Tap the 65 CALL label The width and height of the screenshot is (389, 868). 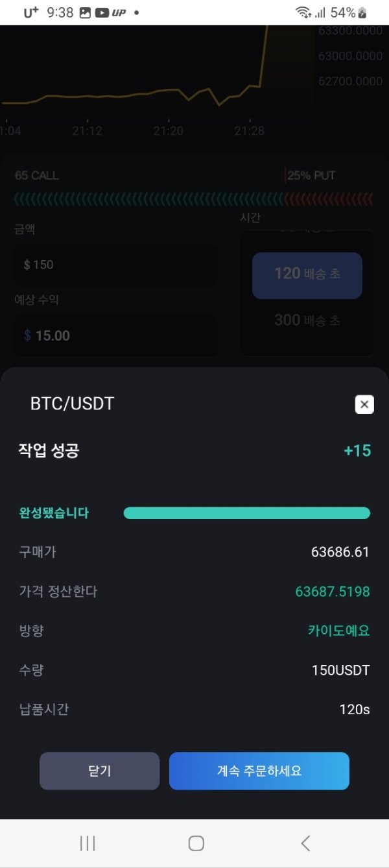click(x=37, y=176)
